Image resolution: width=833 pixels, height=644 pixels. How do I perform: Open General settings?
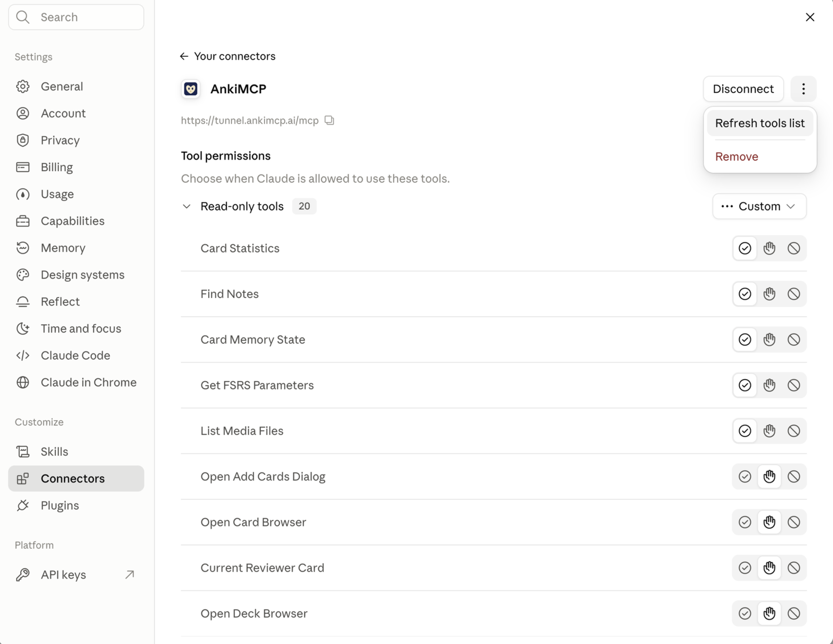pos(76,86)
